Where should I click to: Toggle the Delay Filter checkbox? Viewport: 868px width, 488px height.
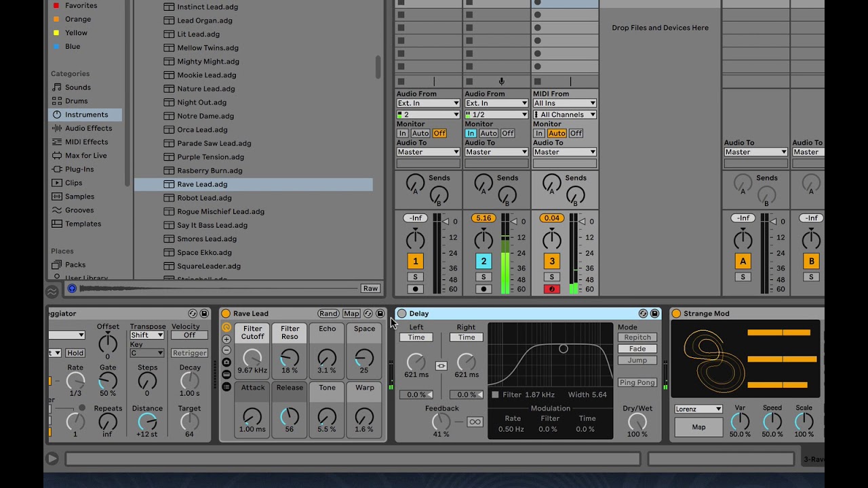[495, 394]
